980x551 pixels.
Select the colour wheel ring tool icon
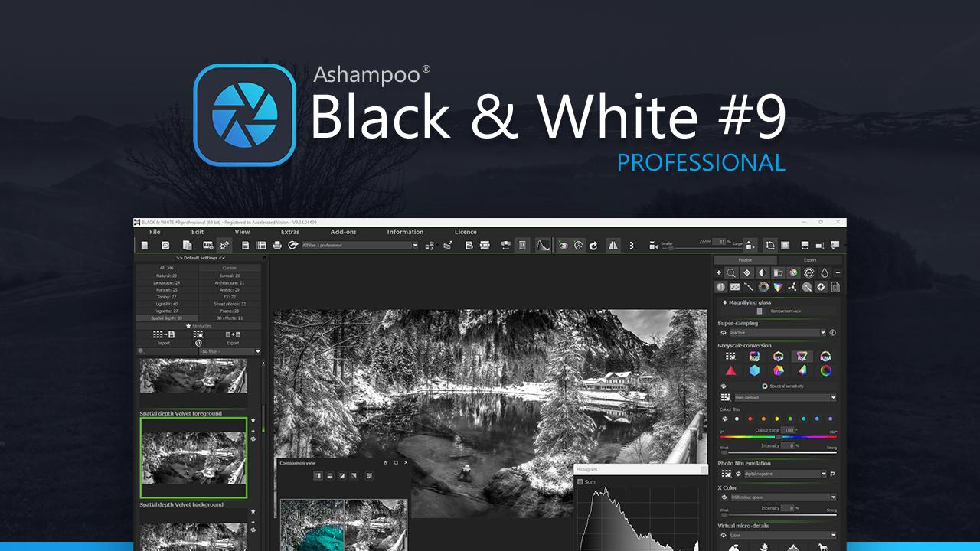click(763, 287)
